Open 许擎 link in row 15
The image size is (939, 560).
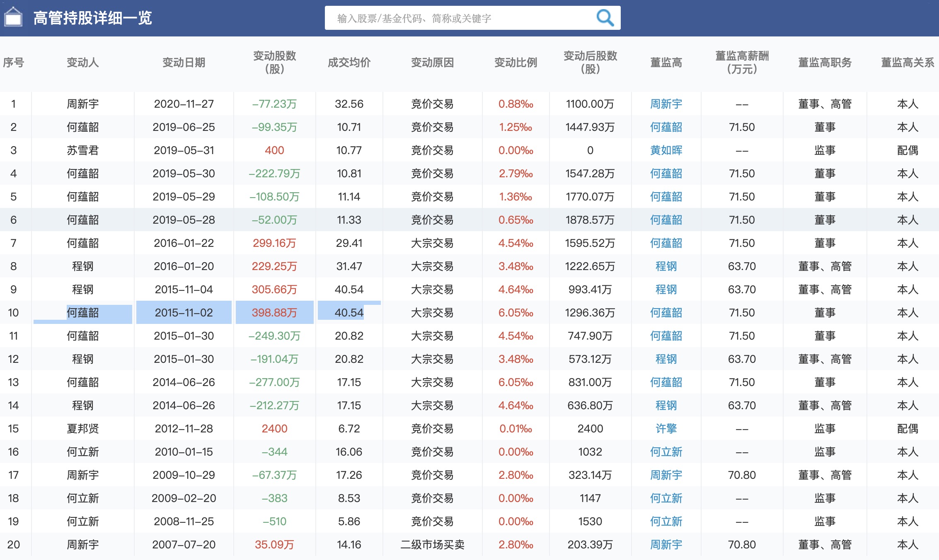666,429
